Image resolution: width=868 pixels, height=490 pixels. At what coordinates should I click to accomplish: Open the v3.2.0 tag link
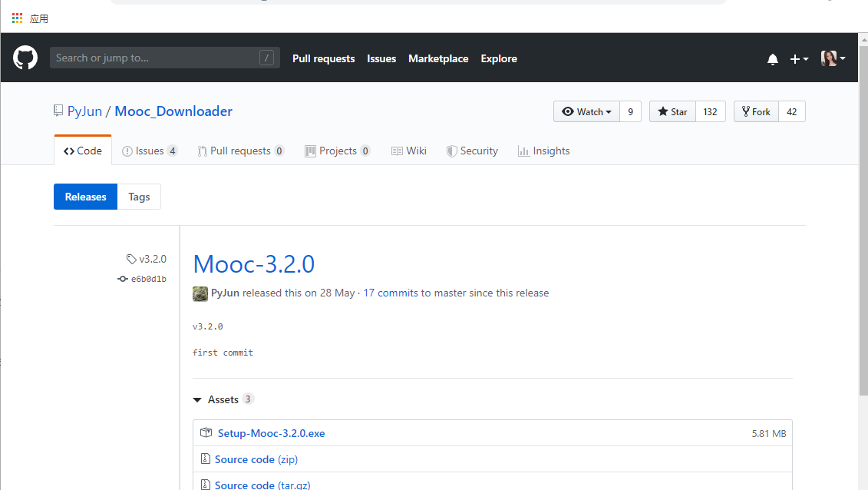146,259
